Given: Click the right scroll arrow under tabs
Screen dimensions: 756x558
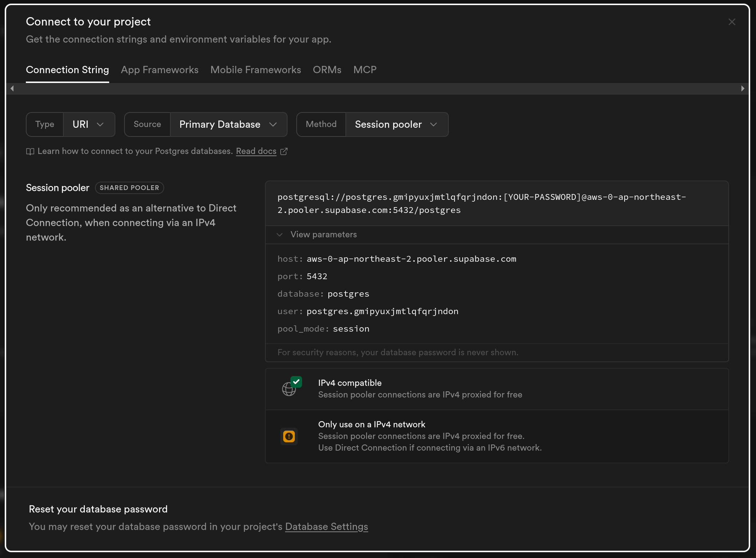Looking at the screenshot, I should [x=743, y=88].
